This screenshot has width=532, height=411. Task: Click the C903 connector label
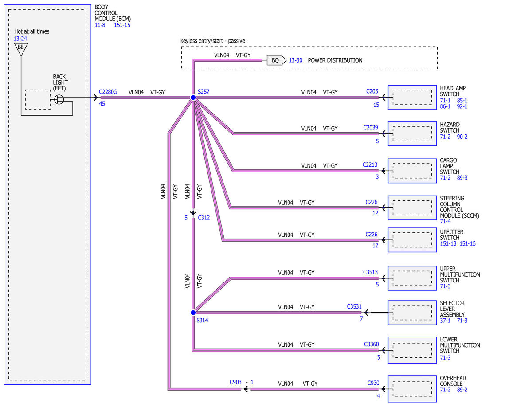tap(235, 382)
